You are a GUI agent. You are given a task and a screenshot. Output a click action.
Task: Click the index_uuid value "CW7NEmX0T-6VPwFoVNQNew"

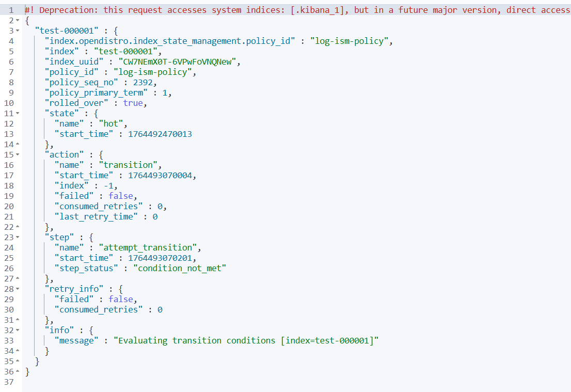(x=178, y=61)
